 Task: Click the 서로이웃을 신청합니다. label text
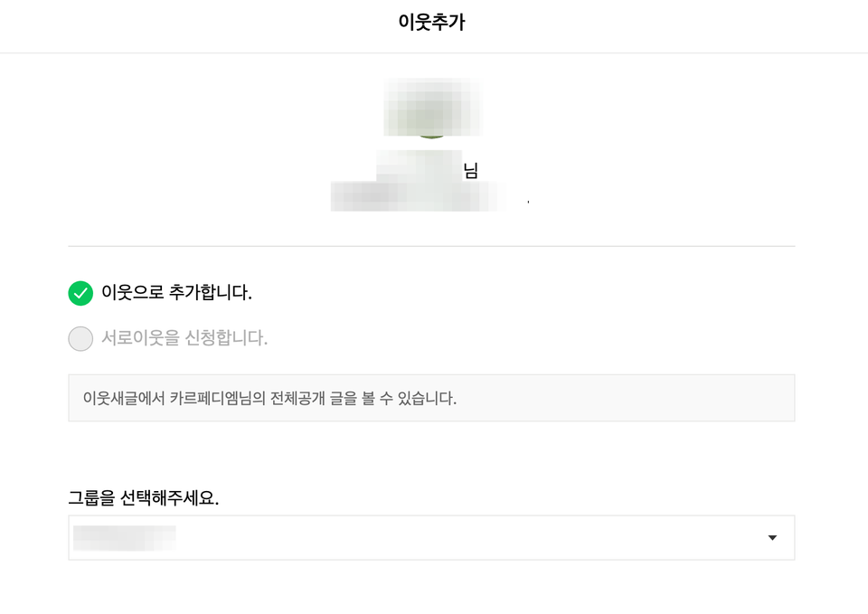[184, 337]
